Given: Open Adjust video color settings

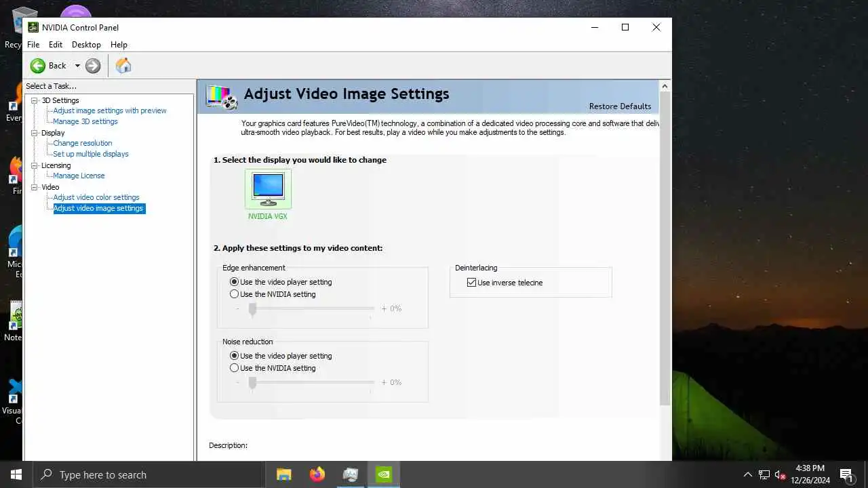Looking at the screenshot, I should (x=96, y=197).
